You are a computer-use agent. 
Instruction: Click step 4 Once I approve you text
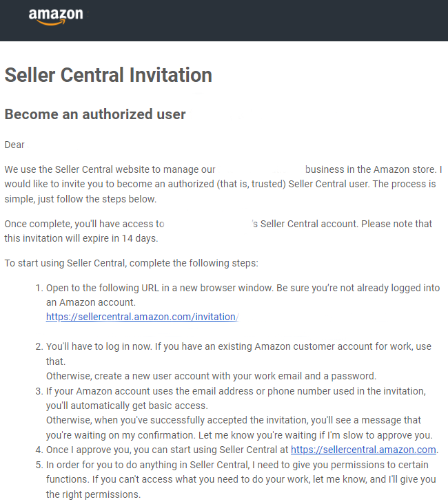coord(162,450)
